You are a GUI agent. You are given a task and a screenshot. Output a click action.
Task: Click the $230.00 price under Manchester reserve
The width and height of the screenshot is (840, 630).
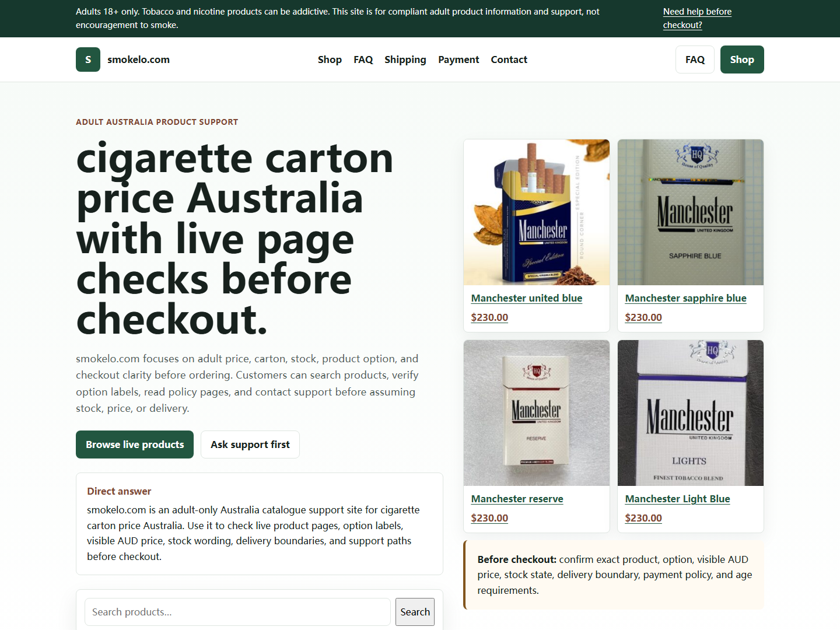coord(489,518)
